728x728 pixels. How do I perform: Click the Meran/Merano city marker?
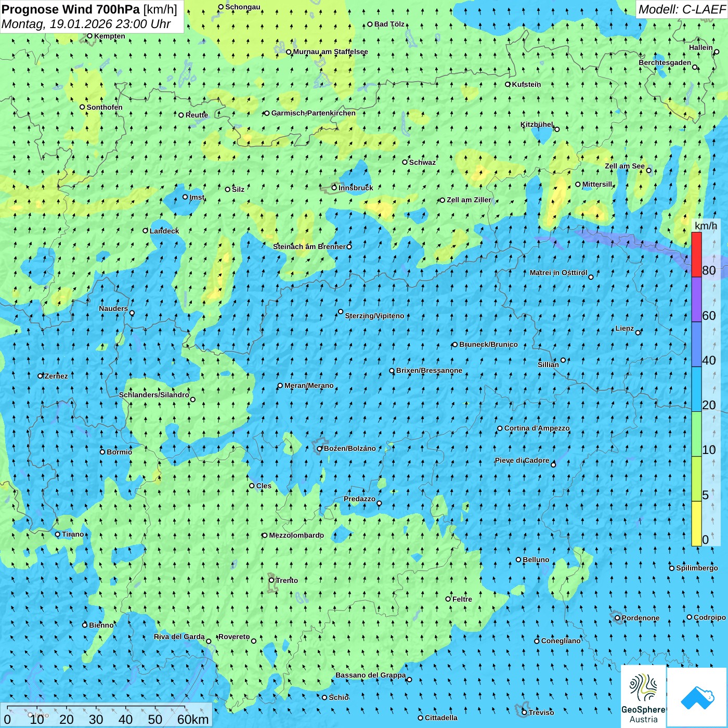pyautogui.click(x=280, y=386)
